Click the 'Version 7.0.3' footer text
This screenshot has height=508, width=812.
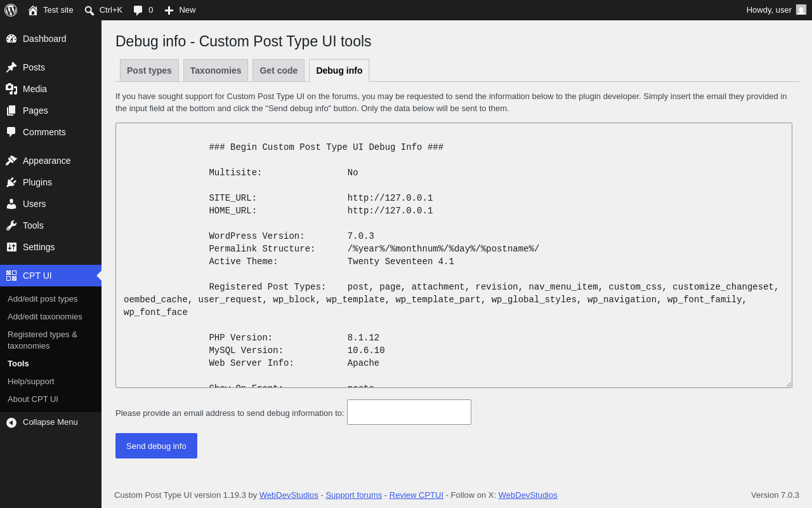(x=775, y=495)
